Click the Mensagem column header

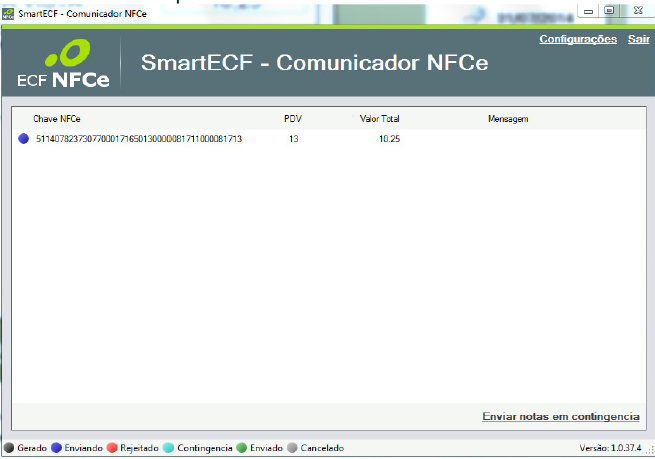(x=508, y=119)
